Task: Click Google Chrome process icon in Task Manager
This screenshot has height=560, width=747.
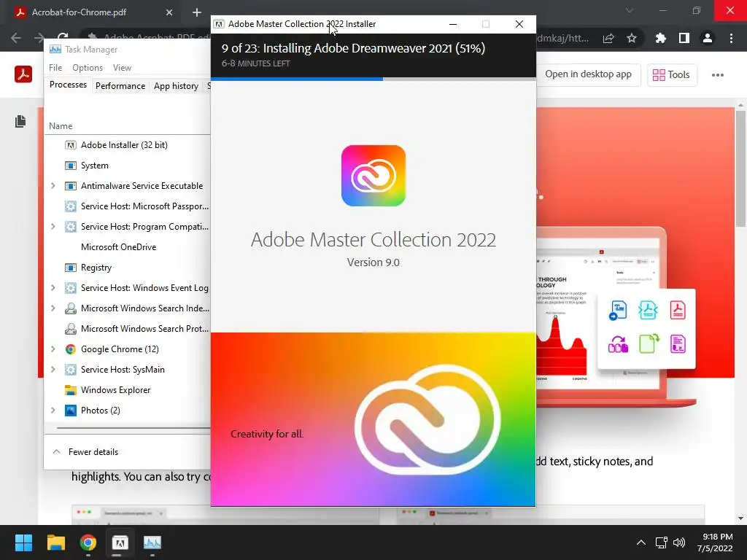Action: point(71,349)
